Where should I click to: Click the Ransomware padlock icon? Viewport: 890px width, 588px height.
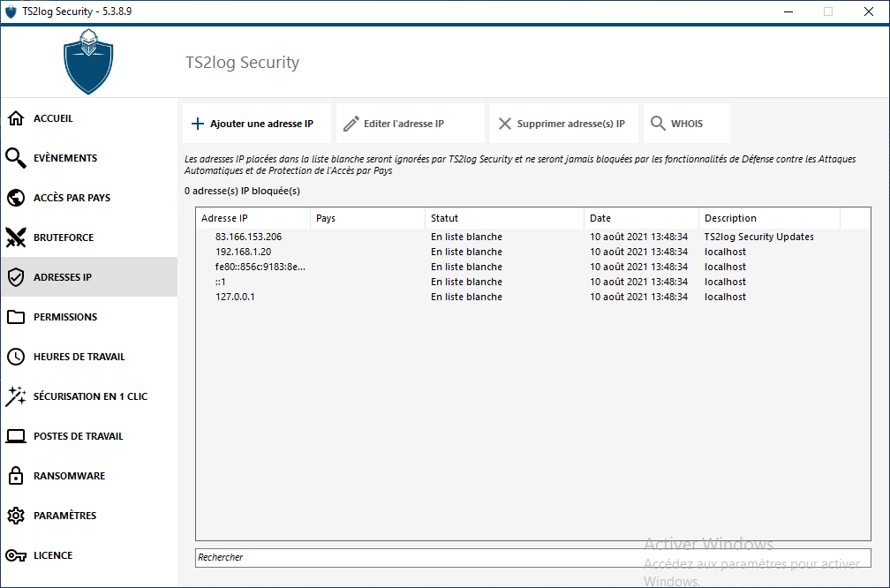[x=16, y=476]
